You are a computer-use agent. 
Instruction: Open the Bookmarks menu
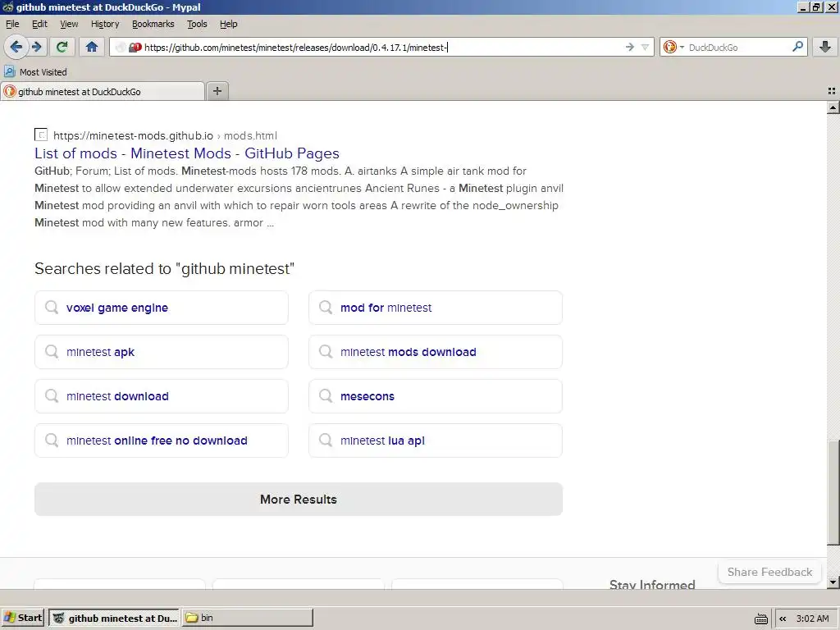tap(153, 24)
